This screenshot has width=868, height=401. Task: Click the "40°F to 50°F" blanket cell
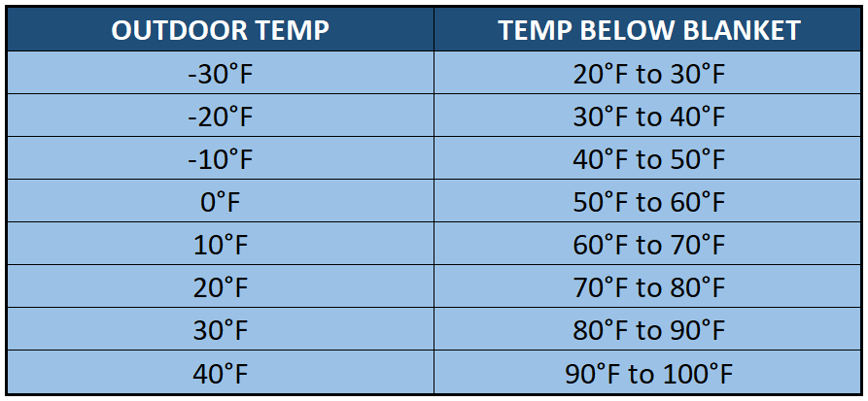(x=649, y=160)
